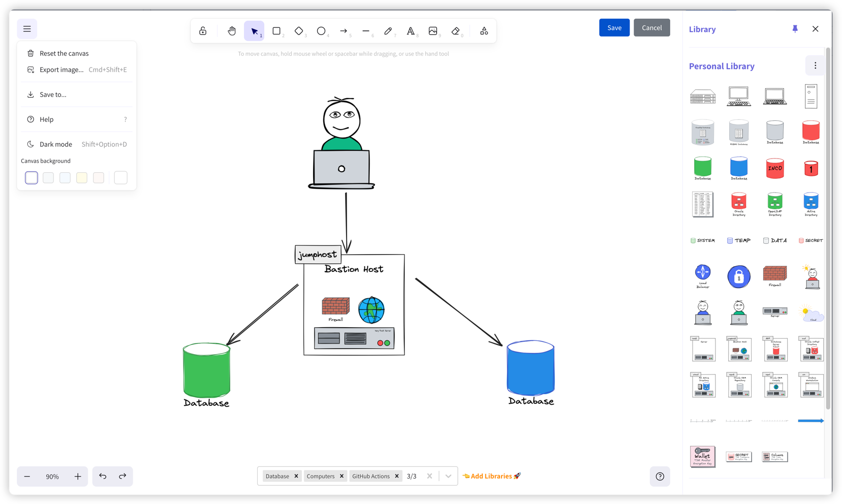Image resolution: width=842 pixels, height=504 pixels.
Task: Save the current drawing
Action: coord(614,27)
